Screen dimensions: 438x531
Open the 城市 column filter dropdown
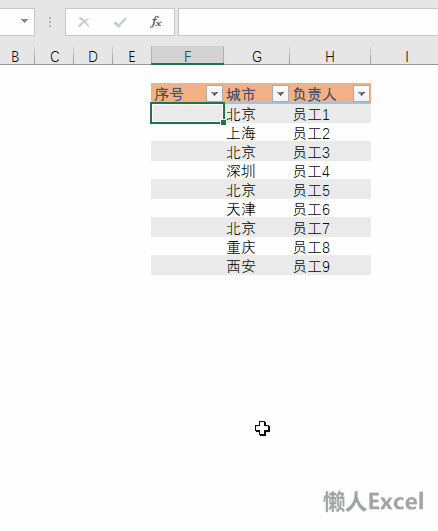point(280,93)
